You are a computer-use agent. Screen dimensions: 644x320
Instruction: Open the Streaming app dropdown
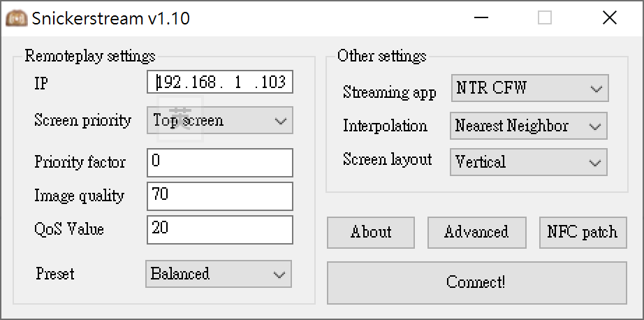(530, 88)
